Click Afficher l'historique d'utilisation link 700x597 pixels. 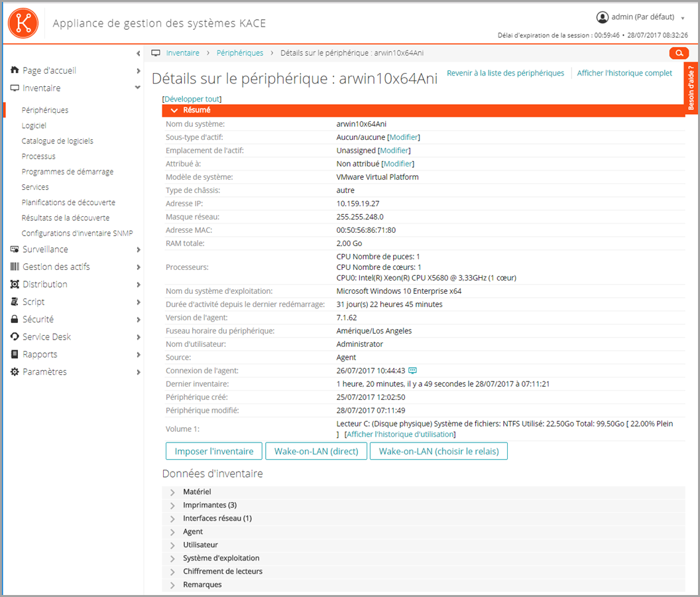pyautogui.click(x=400, y=434)
